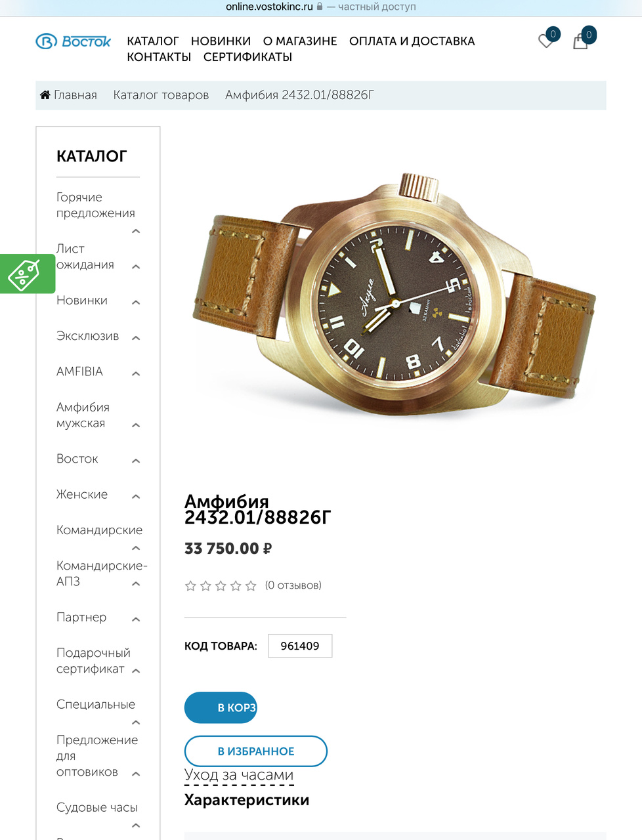
Task: Click the Амфибия watch product image
Action: [395, 295]
